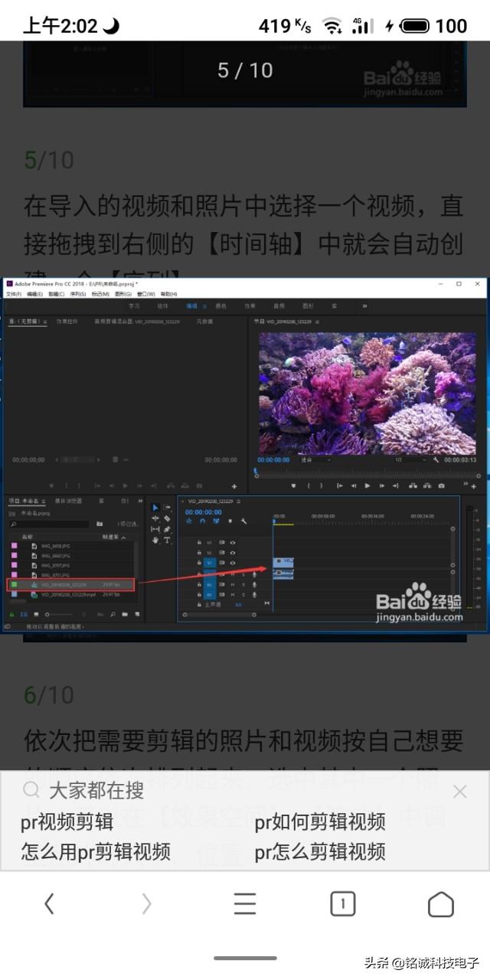Toggle the eye visibility on track V3

pos(233,542)
